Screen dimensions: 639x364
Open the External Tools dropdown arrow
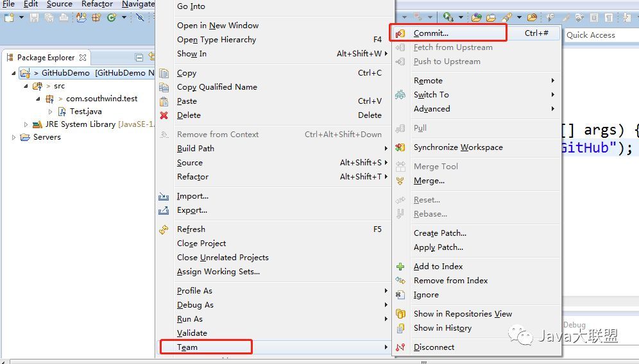461,17
